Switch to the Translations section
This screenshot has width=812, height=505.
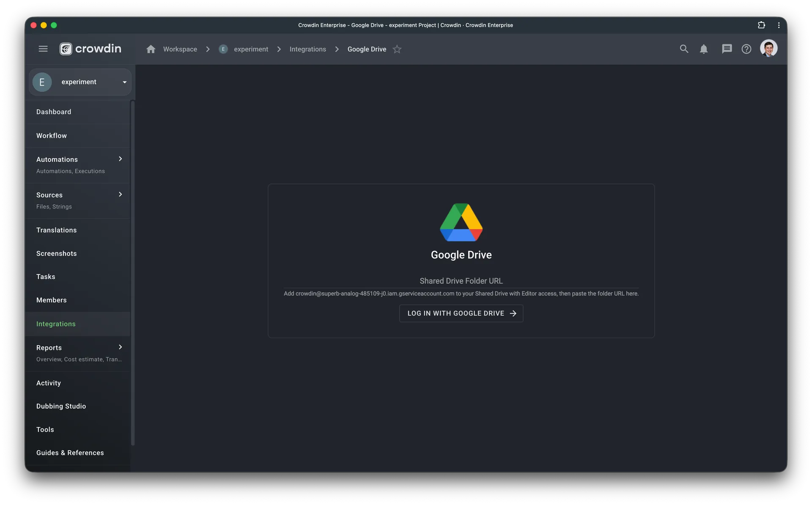coord(57,230)
